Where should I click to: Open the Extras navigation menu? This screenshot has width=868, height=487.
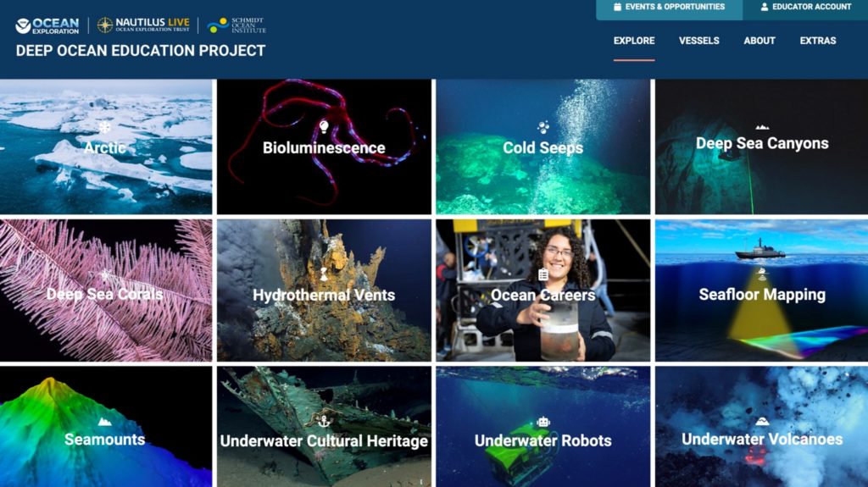[x=818, y=41]
